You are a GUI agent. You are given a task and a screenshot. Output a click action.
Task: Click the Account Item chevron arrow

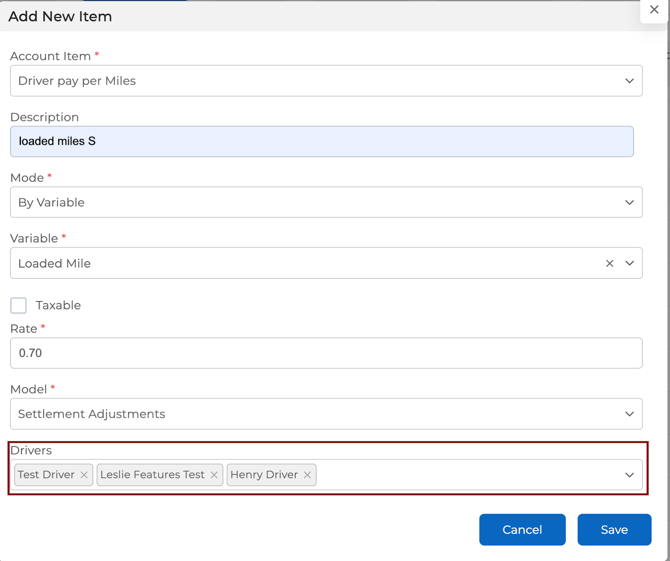point(629,81)
